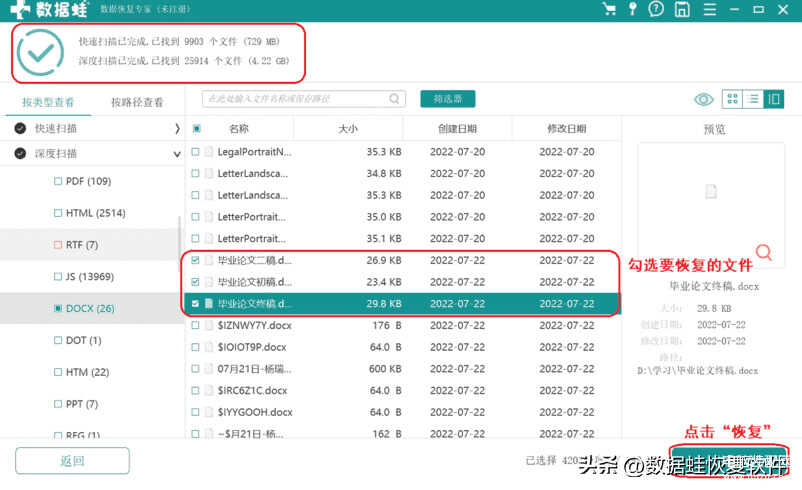The height and width of the screenshot is (490, 802).
Task: Check the RTF (7) type checkbox
Action: 58,245
